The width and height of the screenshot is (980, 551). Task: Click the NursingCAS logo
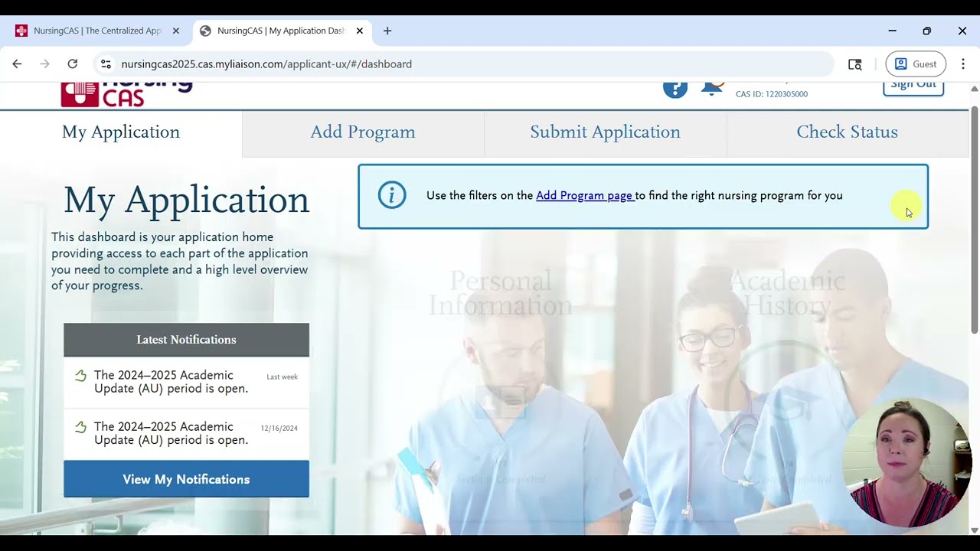126,93
